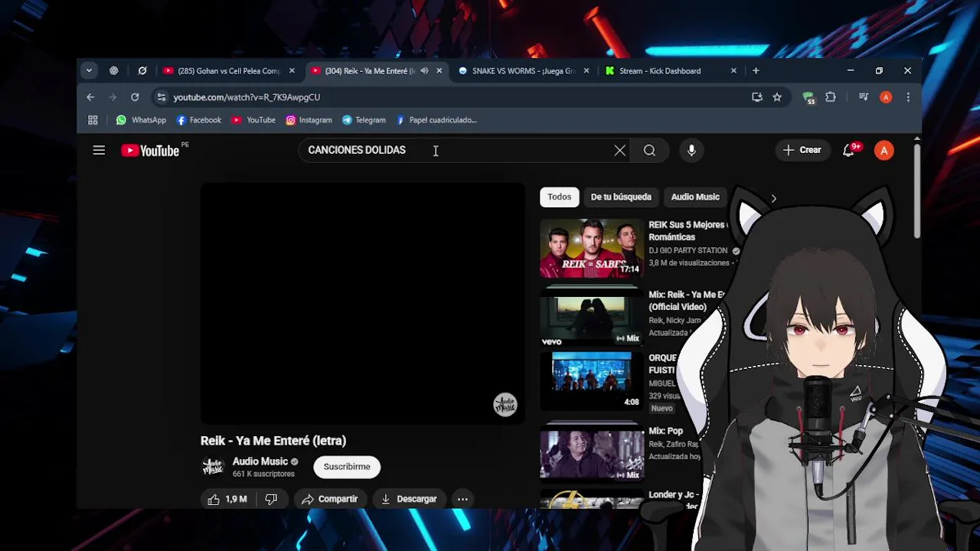This screenshot has width=980, height=551.
Task: Open the Telegram bookmark
Action: (364, 120)
